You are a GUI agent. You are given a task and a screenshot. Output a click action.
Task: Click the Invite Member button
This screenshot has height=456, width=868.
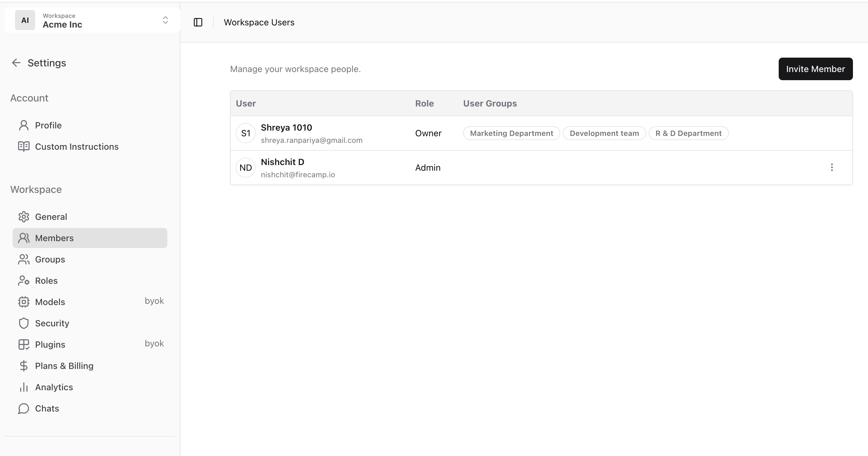coord(815,69)
